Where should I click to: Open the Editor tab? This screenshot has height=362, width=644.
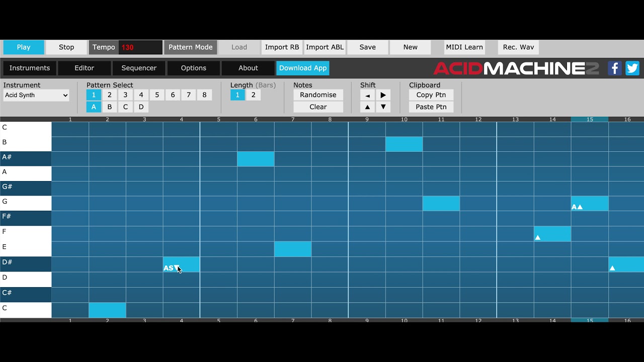tap(84, 68)
